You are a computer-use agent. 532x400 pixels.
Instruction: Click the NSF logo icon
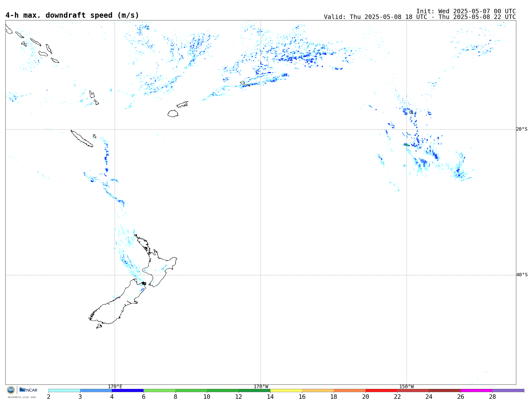click(11, 390)
